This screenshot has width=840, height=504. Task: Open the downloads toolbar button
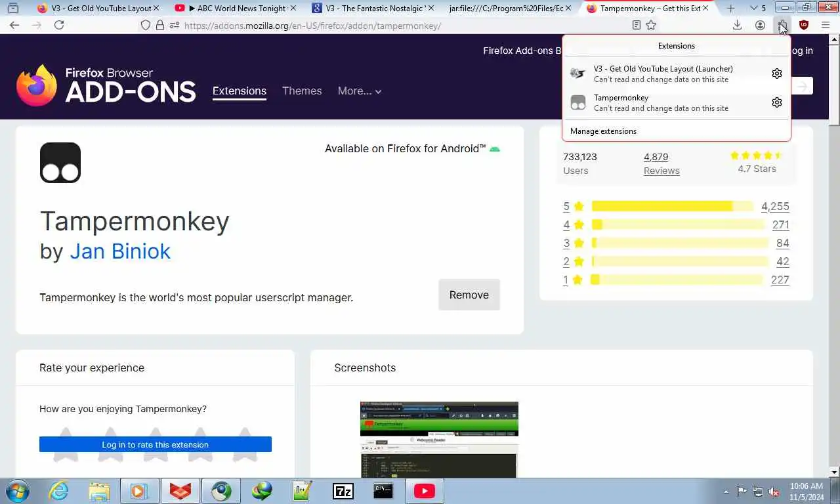tap(738, 25)
